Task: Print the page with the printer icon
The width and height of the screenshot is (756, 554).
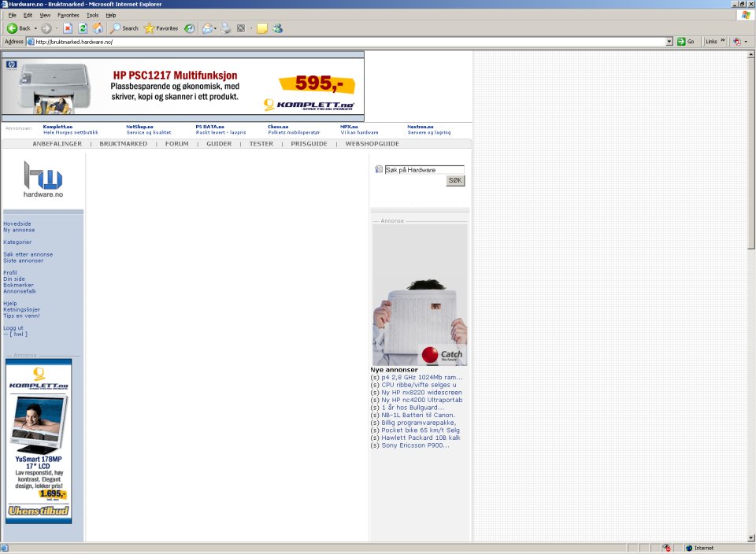Action: click(x=226, y=28)
